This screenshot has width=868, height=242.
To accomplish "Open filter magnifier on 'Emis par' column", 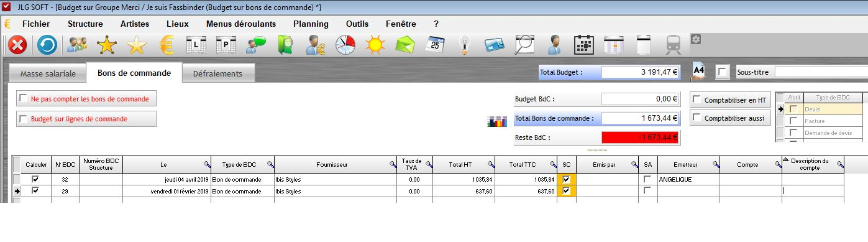I will pyautogui.click(x=634, y=164).
